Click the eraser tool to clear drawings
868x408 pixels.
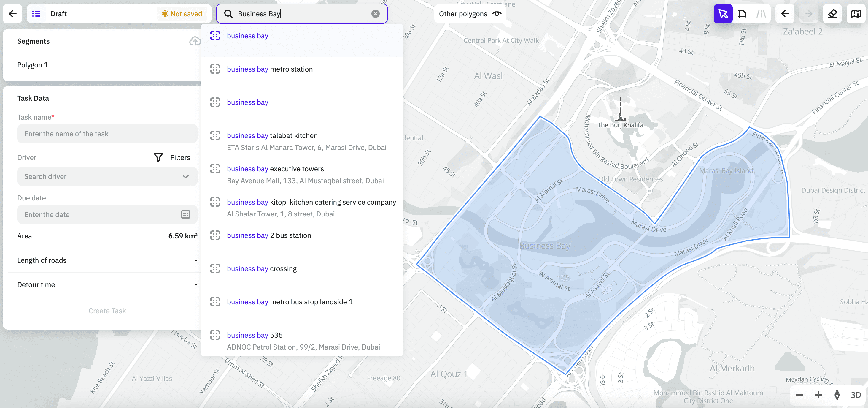(832, 14)
